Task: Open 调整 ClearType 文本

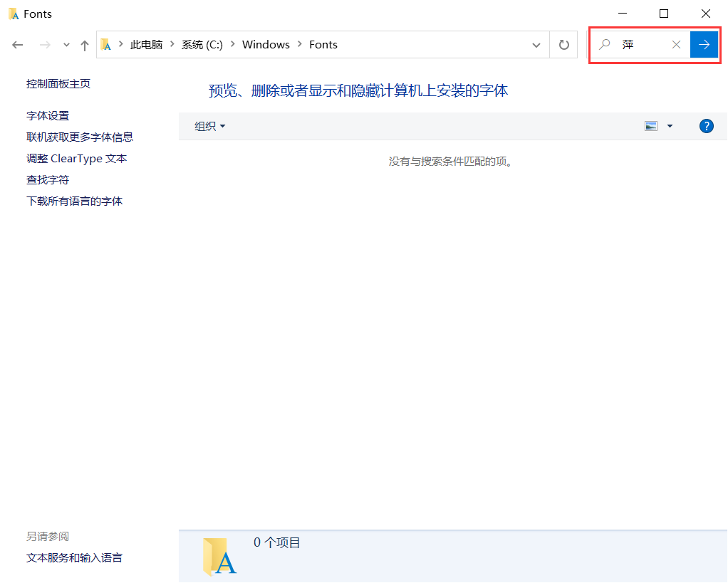Action: click(77, 158)
